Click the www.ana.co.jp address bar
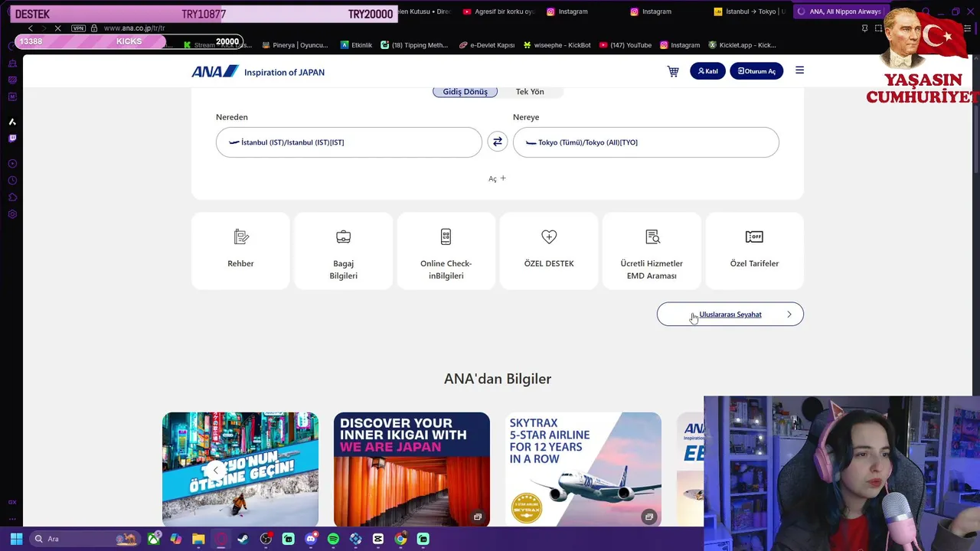Viewport: 980px width, 551px height. pyautogui.click(x=135, y=28)
